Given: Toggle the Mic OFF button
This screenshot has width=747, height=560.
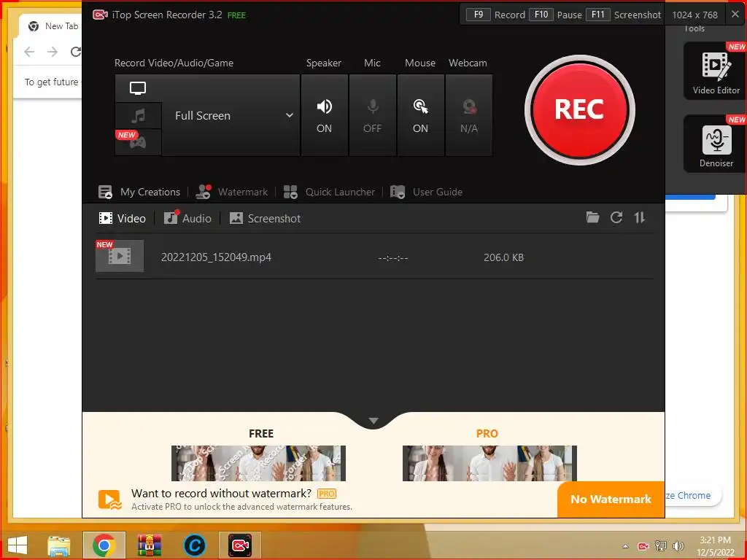Looking at the screenshot, I should click(x=373, y=115).
